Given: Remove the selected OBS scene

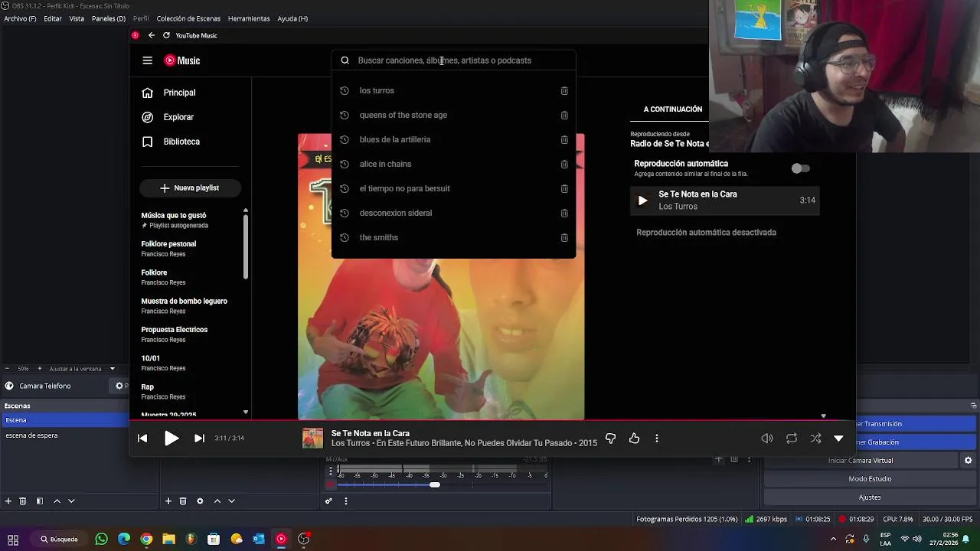Looking at the screenshot, I should pos(23,501).
